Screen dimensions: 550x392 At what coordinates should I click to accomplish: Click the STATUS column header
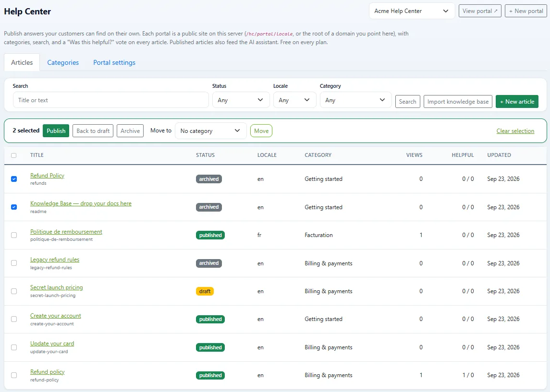tap(205, 155)
